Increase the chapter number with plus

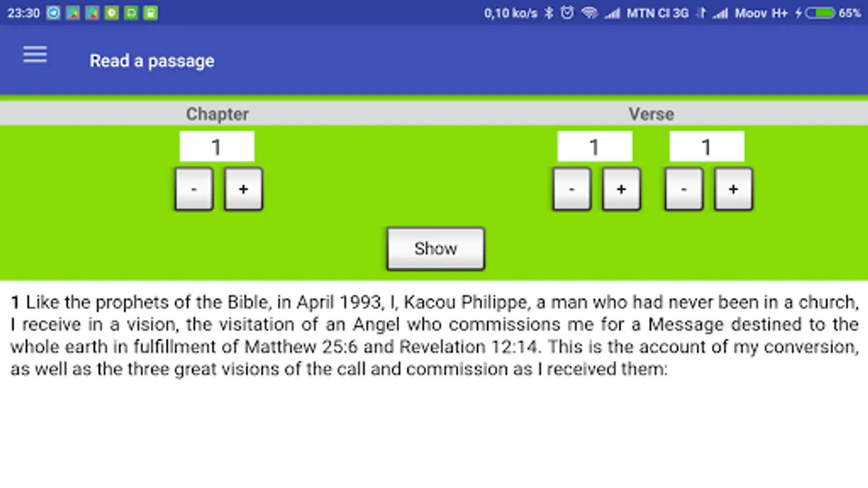[x=244, y=189]
